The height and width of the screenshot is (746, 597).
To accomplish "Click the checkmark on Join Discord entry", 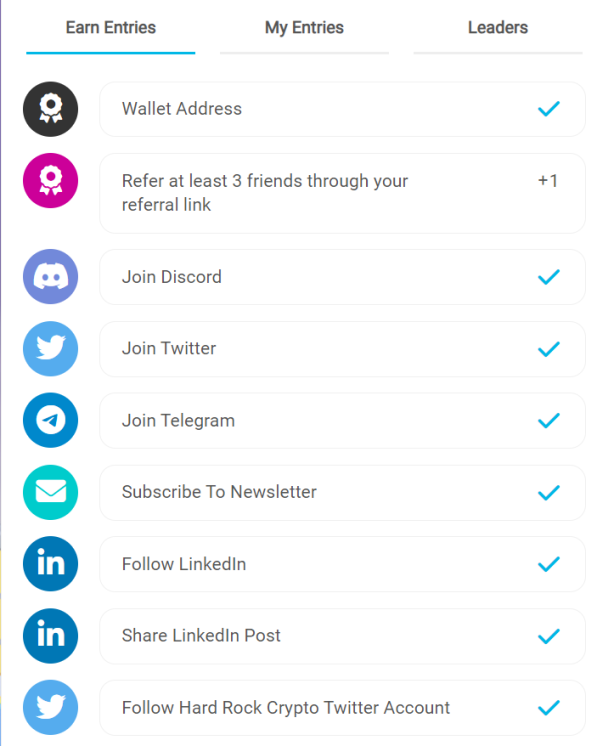I will (x=548, y=277).
